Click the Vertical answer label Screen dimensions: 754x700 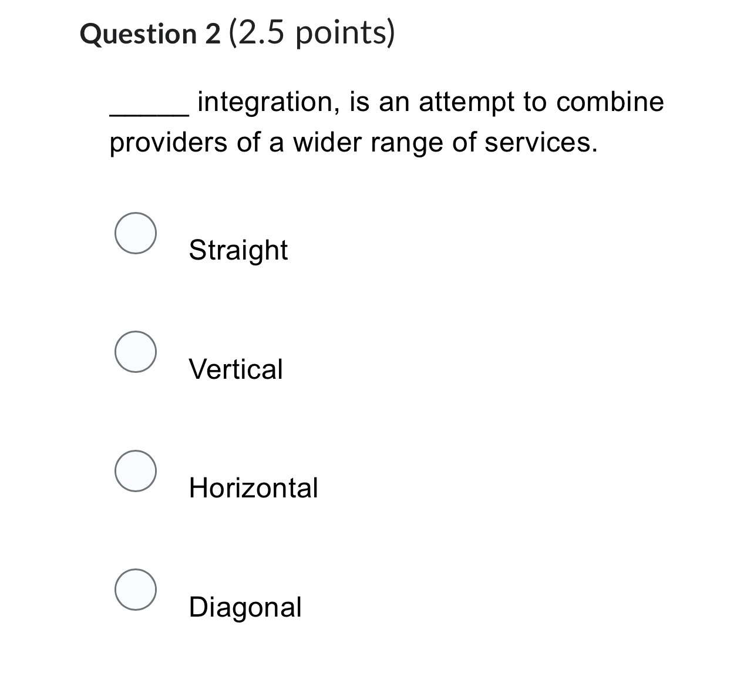pos(236,369)
